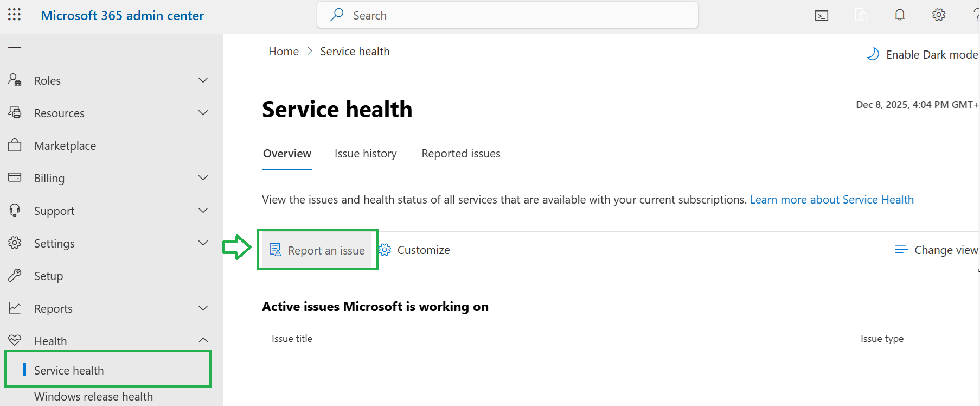Expand the Resources chevron
Viewport: 980px width, 406px height.
pyautogui.click(x=203, y=113)
